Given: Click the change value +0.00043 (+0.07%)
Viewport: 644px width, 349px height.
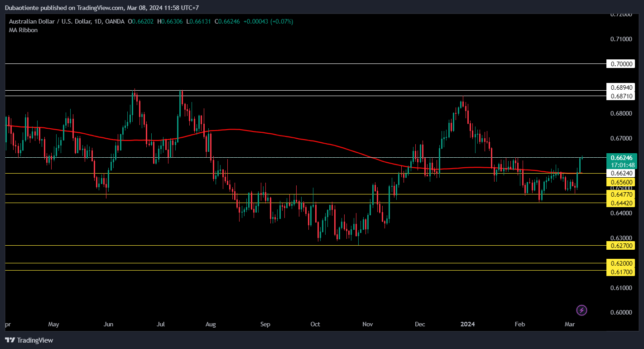Looking at the screenshot, I should coord(268,21).
